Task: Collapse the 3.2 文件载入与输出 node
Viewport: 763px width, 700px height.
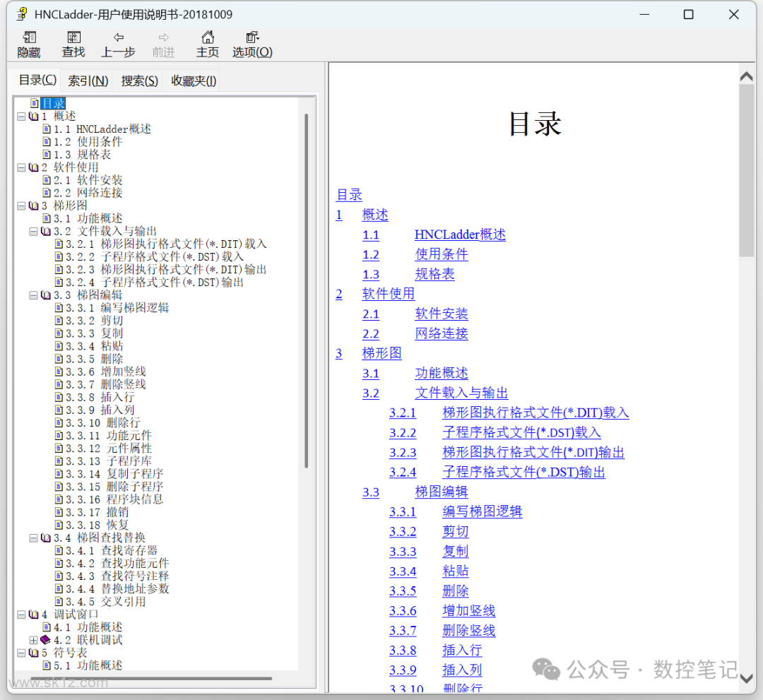Action: 33,232
